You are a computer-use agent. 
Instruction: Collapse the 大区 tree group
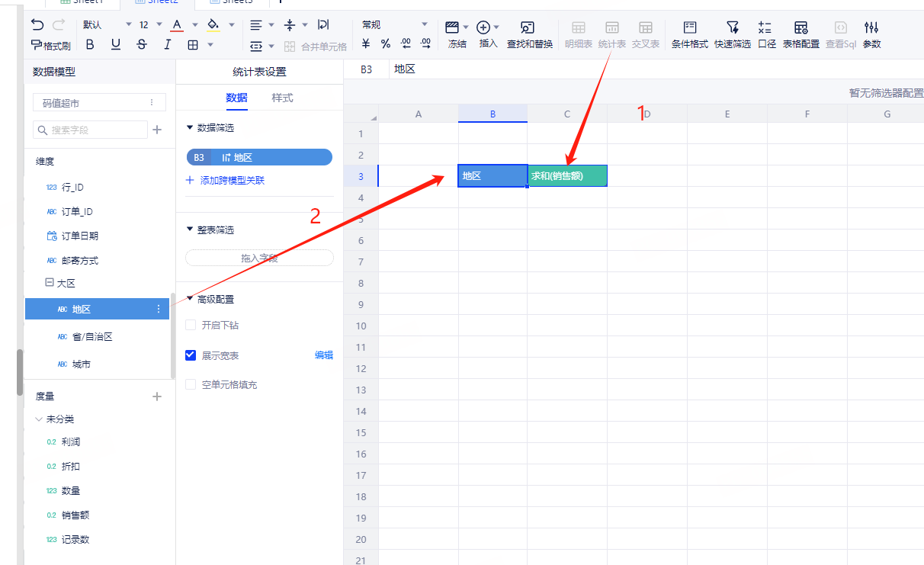click(50, 283)
